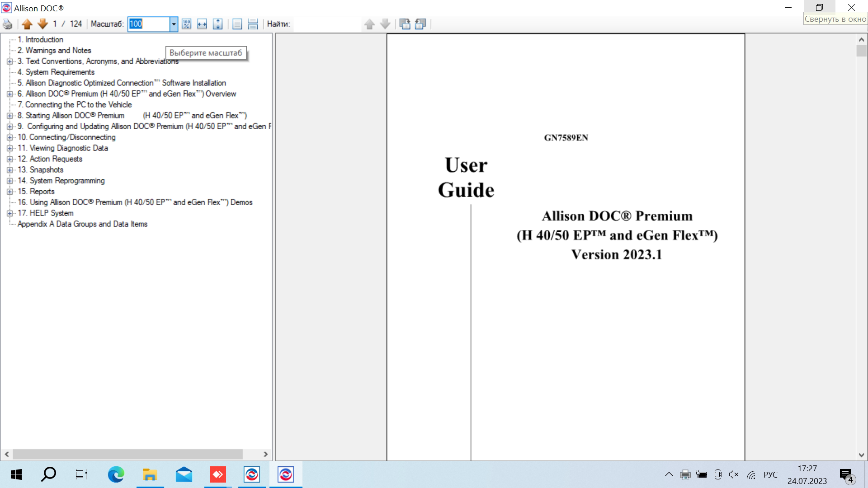Expand 10. Connecting/Disconnecting node
The height and width of the screenshot is (488, 868).
pos(9,137)
